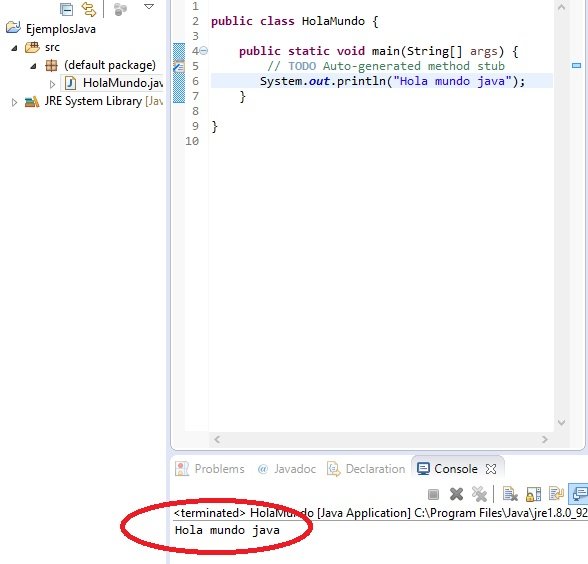
Task: Close the Console view tab
Action: point(491,469)
